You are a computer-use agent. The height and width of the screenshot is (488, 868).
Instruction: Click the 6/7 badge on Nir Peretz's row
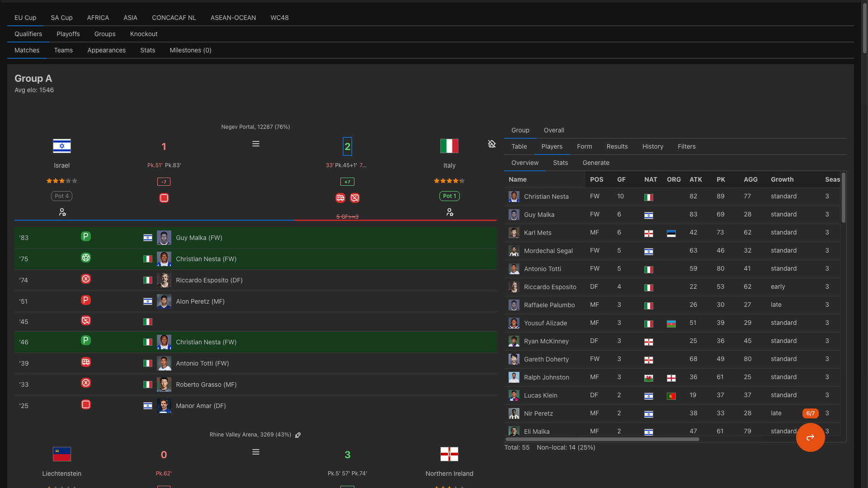tap(811, 413)
